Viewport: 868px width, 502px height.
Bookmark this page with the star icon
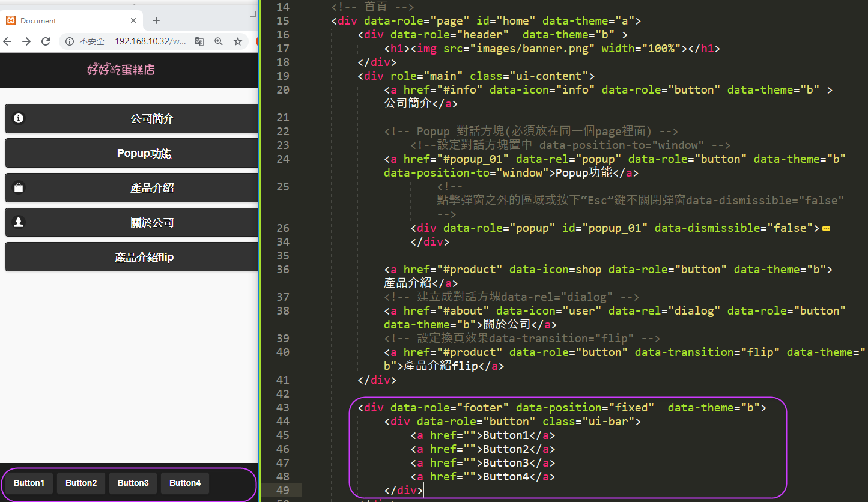[238, 41]
